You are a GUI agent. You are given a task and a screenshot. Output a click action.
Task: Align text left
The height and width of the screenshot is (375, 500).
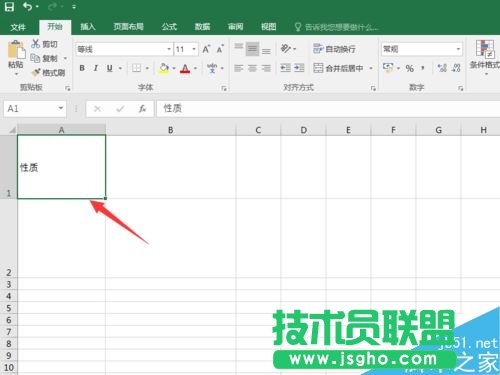coord(239,68)
